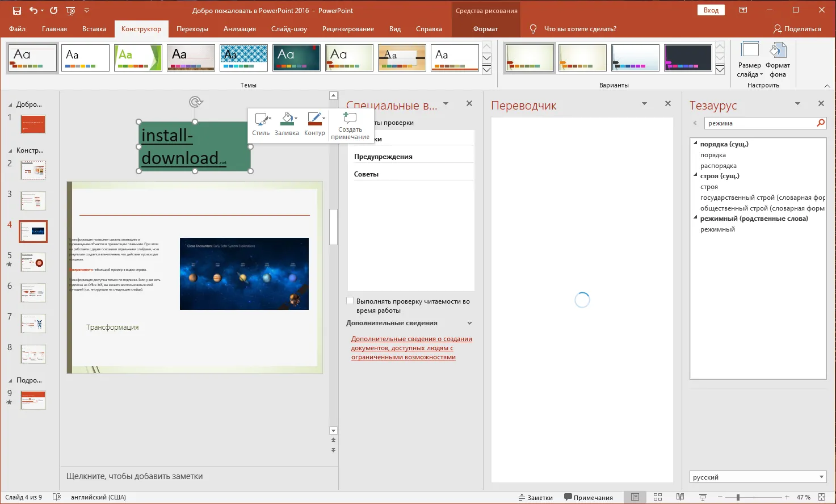This screenshot has height=504, width=836.
Task: Open the thesaurus language dropdown (русский)
Action: click(x=821, y=477)
